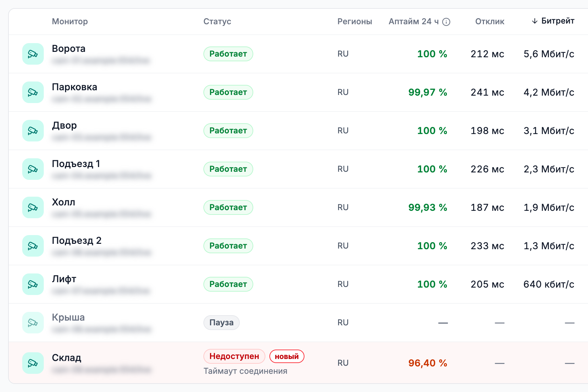This screenshot has width=588, height=392.
Task: Click the camera icon for Холл
Action: 33,207
